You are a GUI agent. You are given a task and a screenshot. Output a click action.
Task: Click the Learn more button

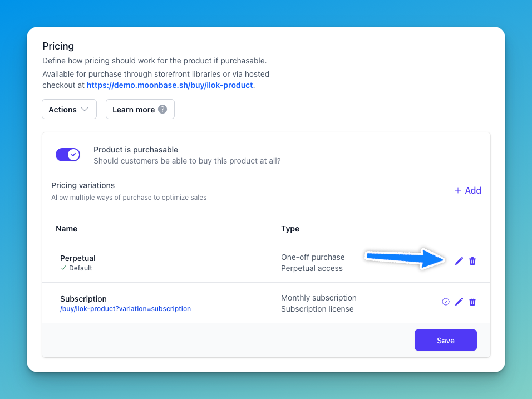coord(140,109)
